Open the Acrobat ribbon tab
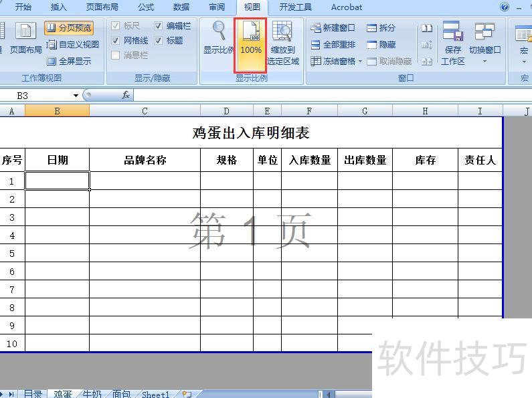The height and width of the screenshot is (398, 532). pos(347,7)
